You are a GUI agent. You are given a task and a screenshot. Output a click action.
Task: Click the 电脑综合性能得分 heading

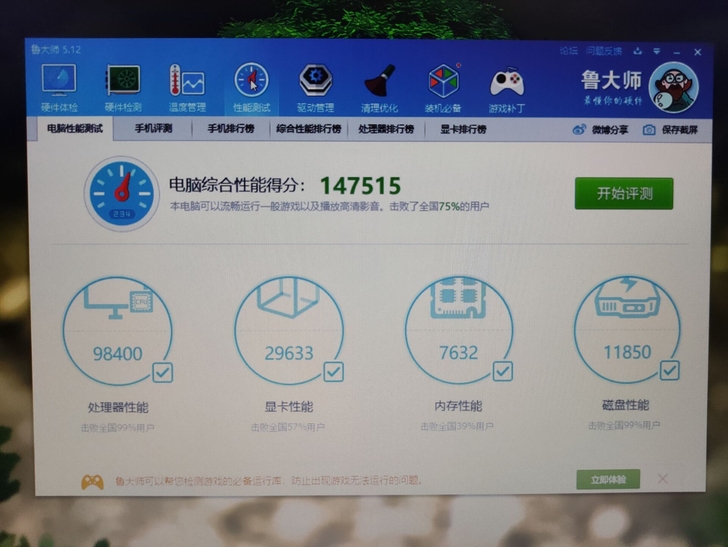(x=237, y=185)
